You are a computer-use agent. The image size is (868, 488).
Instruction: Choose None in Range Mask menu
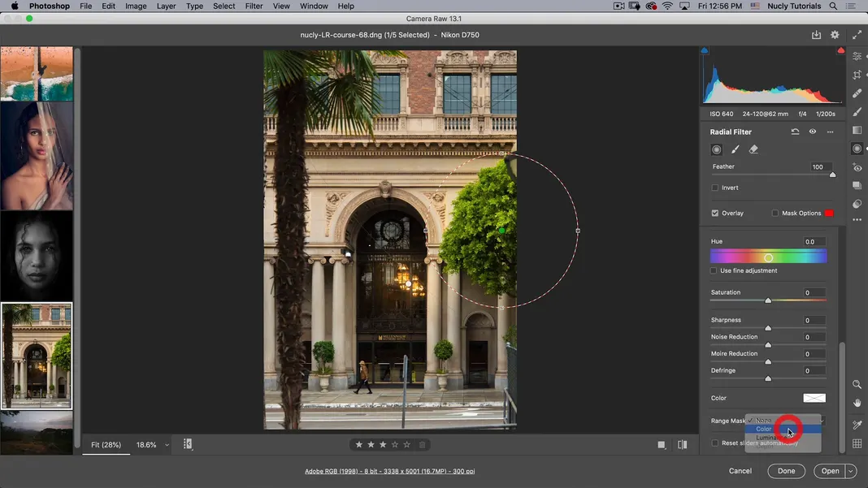tap(783, 420)
